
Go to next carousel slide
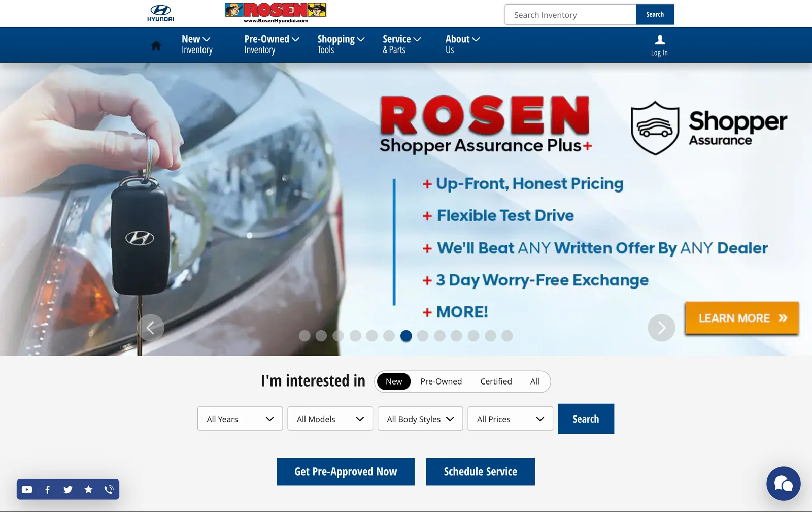[661, 328]
